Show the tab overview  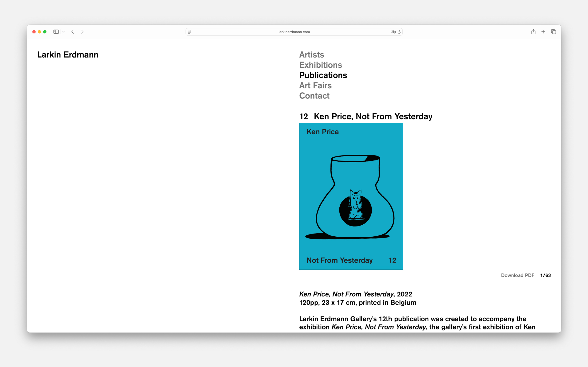click(553, 32)
